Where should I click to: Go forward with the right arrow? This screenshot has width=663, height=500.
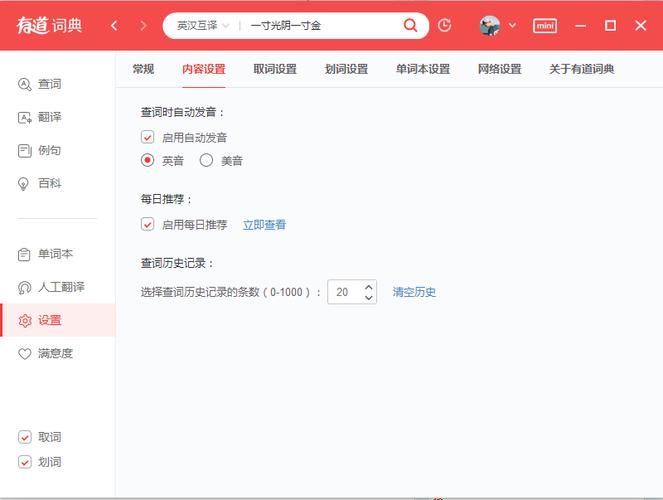coord(143,26)
